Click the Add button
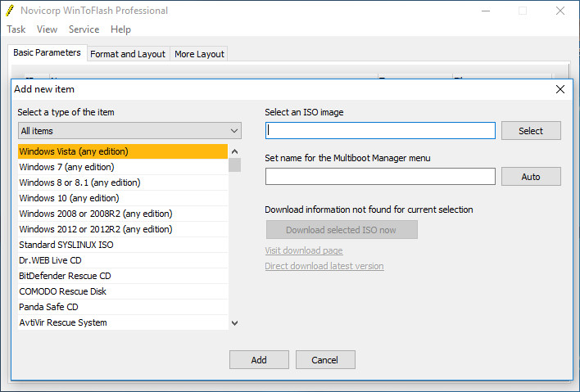The height and width of the screenshot is (392, 580). (x=259, y=360)
